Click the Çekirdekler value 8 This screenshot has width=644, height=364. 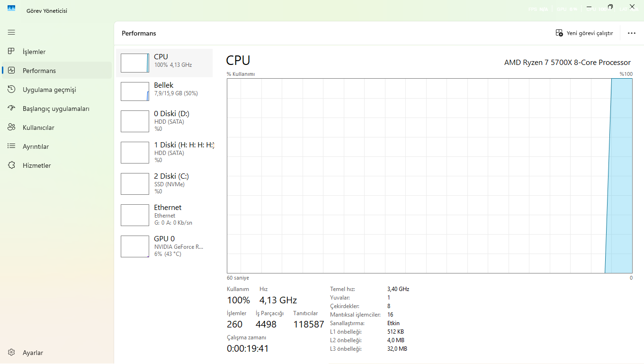389,306
